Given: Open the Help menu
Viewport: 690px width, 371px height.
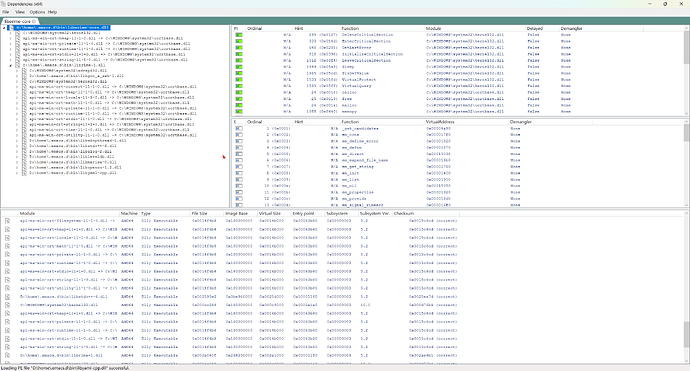Looking at the screenshot, I should [52, 12].
